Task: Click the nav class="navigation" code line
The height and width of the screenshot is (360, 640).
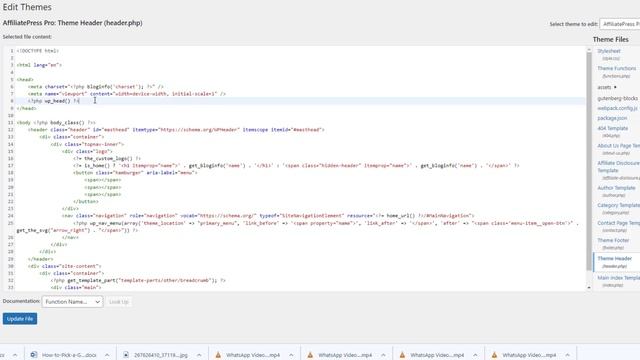Action: click(268, 216)
